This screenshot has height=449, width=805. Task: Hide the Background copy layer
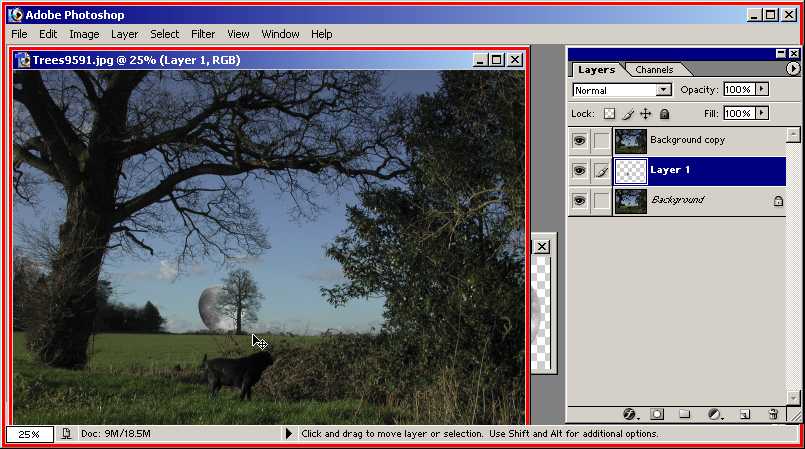pyautogui.click(x=579, y=141)
